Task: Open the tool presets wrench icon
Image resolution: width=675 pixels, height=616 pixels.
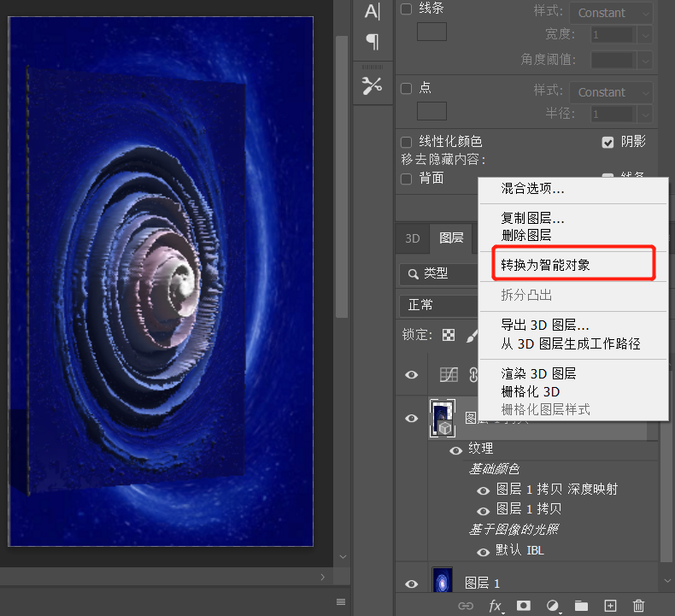Action: (x=372, y=85)
